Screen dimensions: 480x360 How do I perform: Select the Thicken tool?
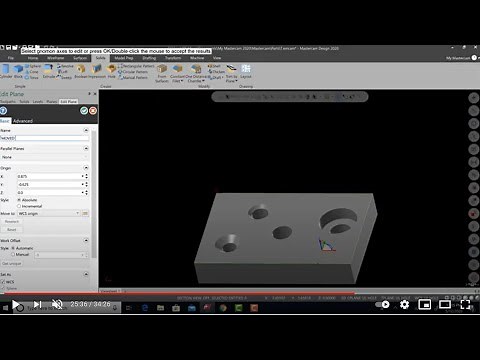(217, 72)
